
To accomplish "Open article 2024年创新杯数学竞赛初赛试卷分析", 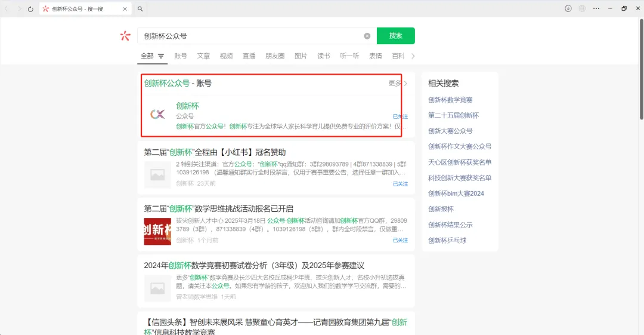I will (254, 266).
